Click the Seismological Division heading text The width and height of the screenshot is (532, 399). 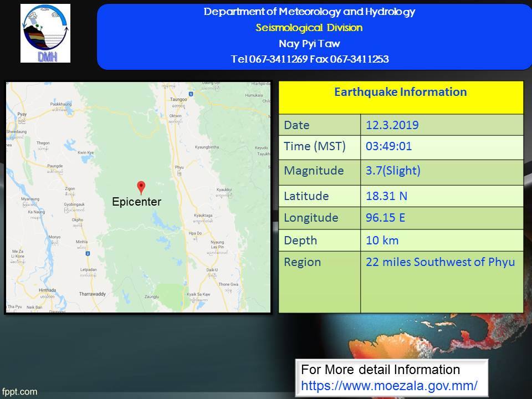click(x=309, y=28)
